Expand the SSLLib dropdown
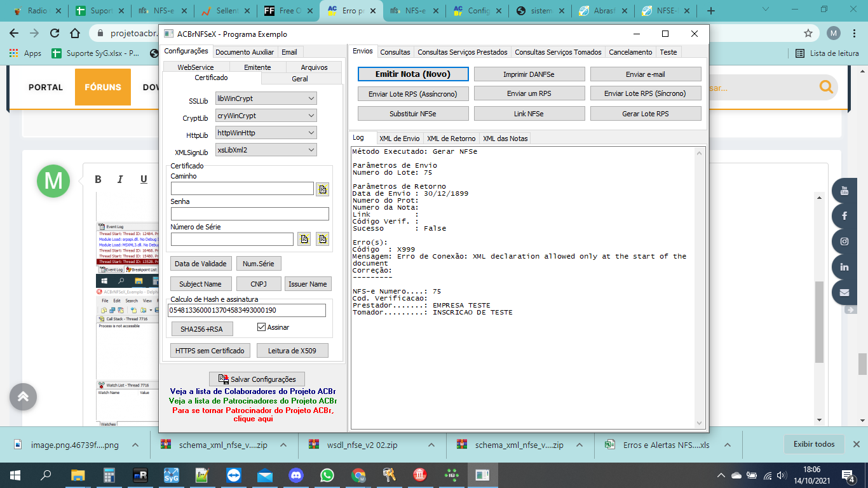This screenshot has height=488, width=868. click(x=311, y=98)
